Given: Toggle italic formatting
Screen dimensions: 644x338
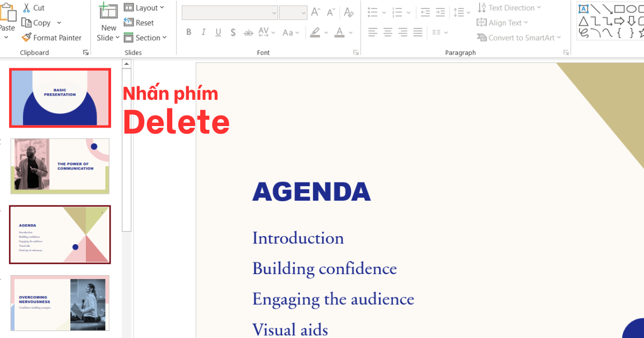Looking at the screenshot, I should (x=203, y=32).
